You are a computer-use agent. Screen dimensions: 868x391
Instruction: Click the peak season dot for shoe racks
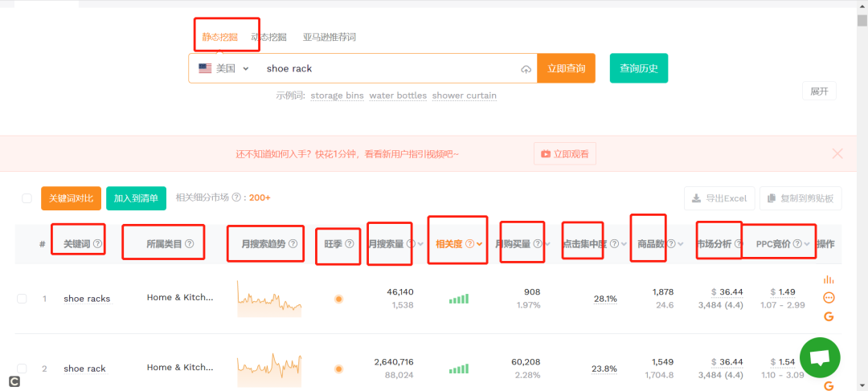[339, 299]
